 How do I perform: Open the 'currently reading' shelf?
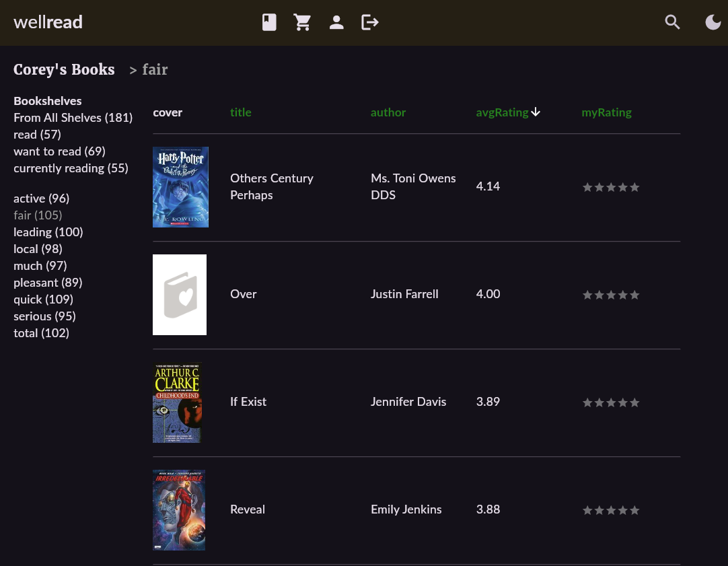coord(71,168)
